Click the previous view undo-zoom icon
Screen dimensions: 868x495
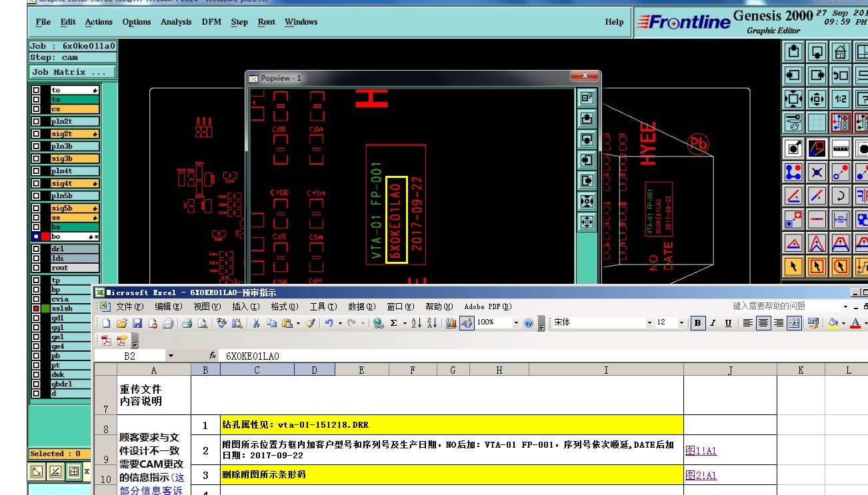click(841, 75)
